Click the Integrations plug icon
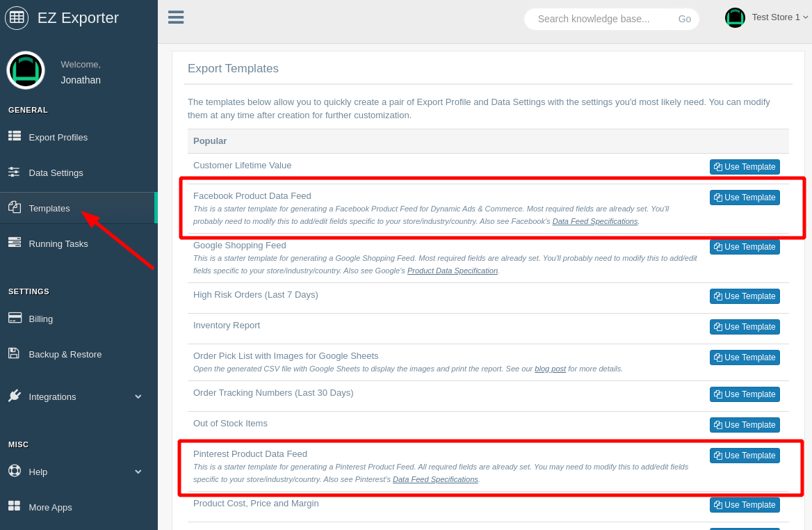This screenshot has width=812, height=530. [x=15, y=396]
